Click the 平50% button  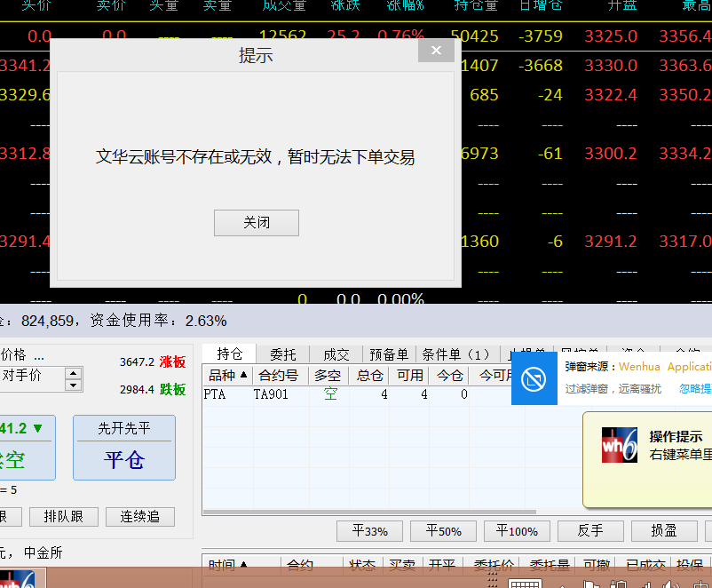click(444, 531)
